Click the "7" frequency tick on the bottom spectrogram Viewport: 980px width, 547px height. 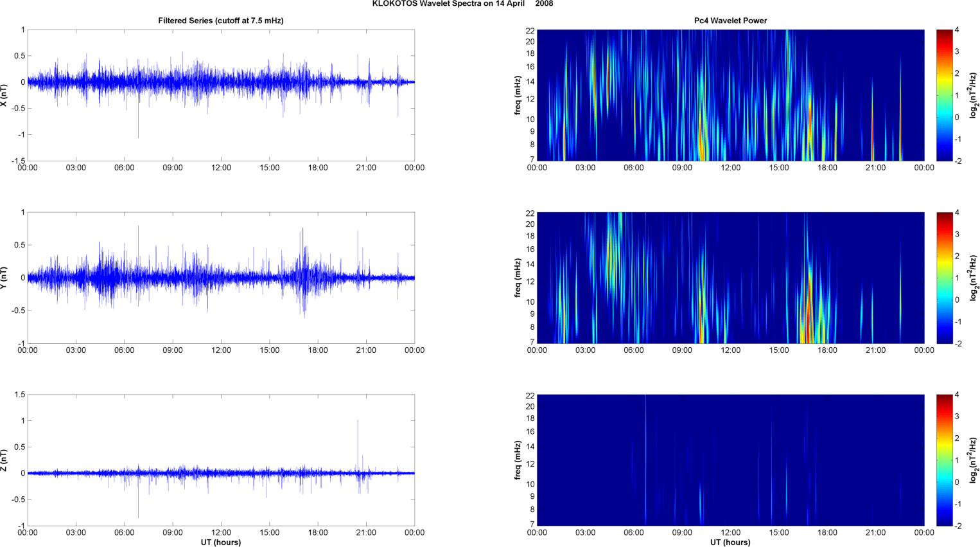tap(532, 525)
